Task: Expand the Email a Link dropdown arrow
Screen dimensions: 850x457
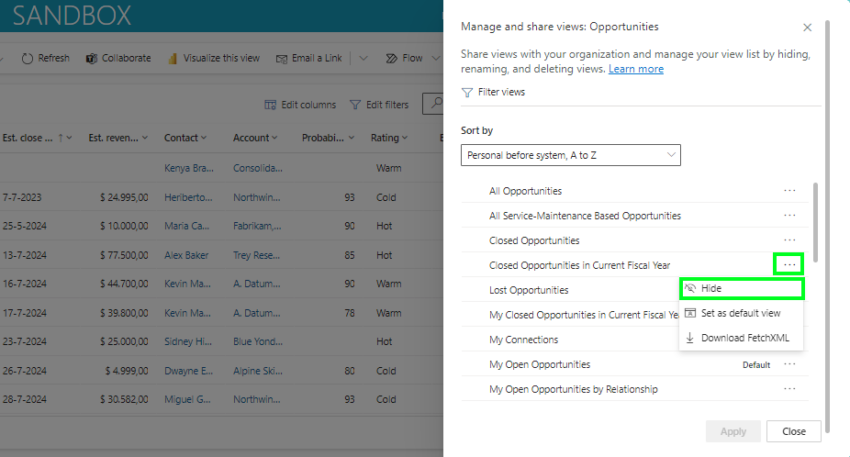Action: click(364, 59)
